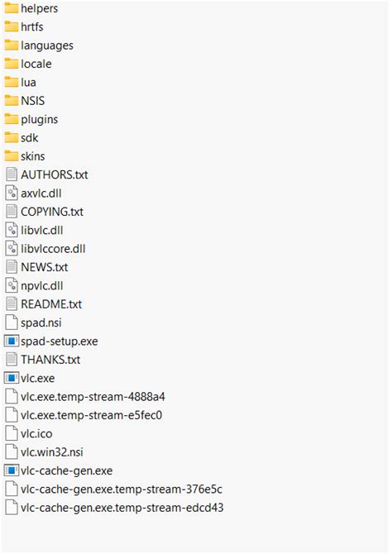The image size is (392, 554).
Task: Click the lua folder icon
Action: (x=12, y=82)
